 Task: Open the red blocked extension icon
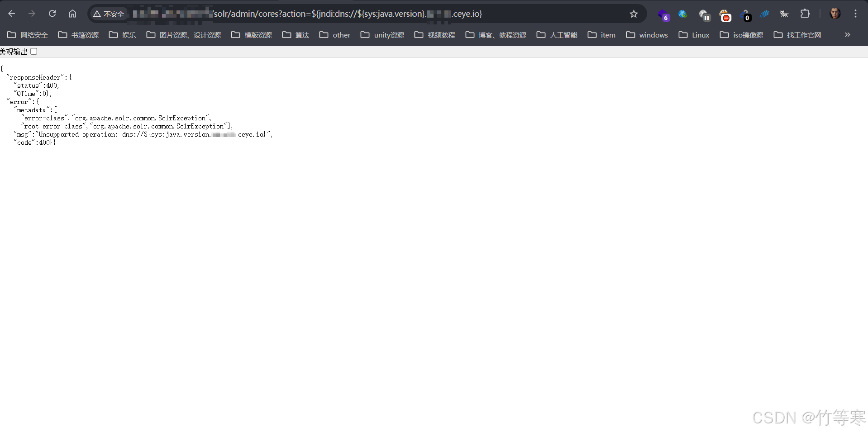coord(725,15)
